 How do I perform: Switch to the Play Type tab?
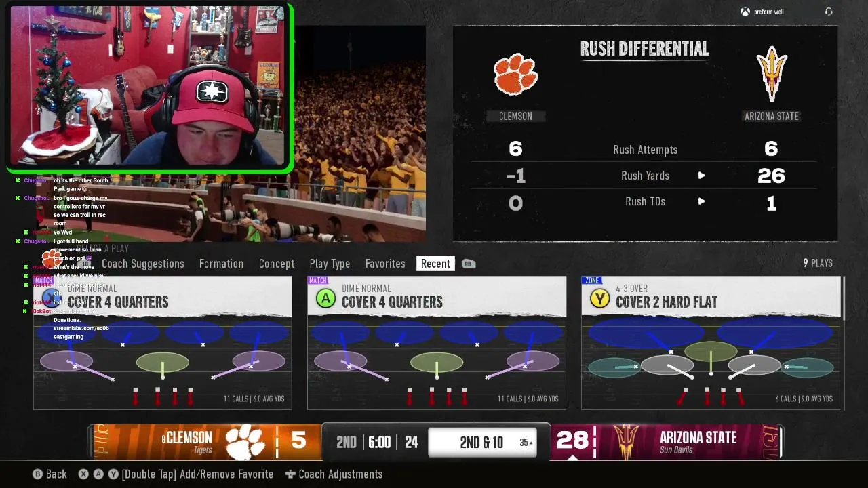(x=330, y=264)
